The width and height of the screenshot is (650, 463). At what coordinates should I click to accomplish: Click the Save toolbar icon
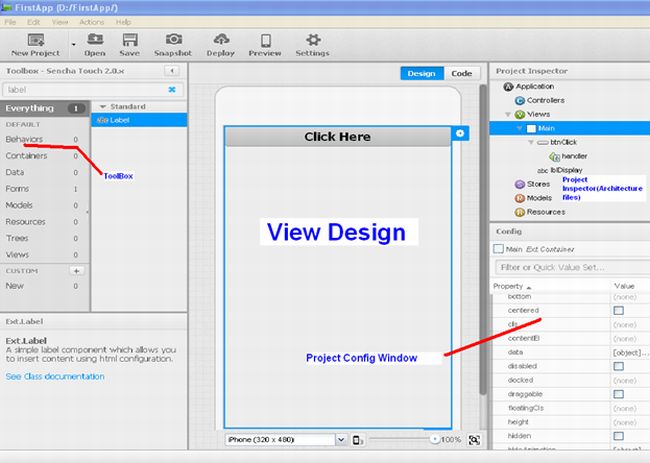(130, 39)
